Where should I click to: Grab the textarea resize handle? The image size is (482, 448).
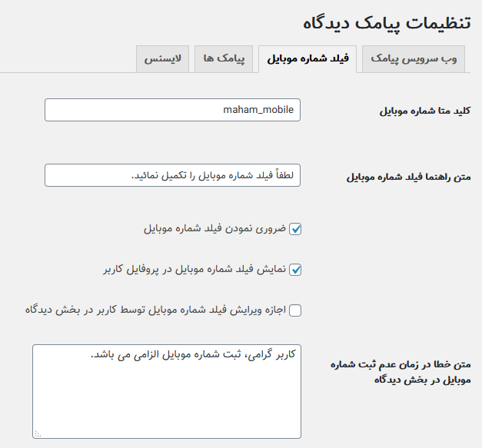[38, 434]
